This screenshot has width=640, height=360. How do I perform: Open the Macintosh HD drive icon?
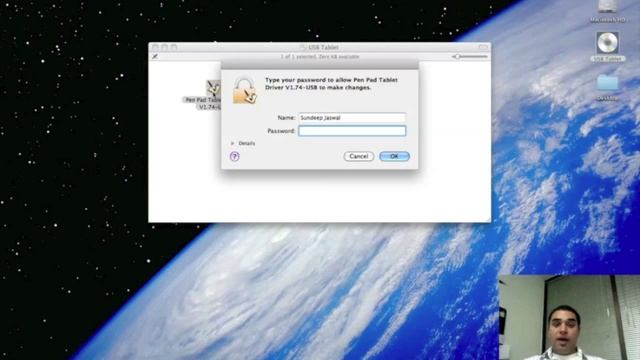[607, 7]
